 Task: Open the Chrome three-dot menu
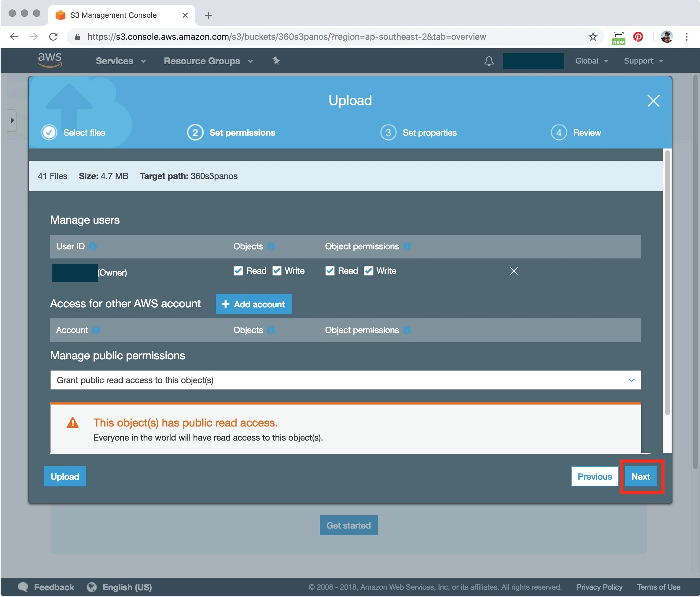tap(686, 37)
